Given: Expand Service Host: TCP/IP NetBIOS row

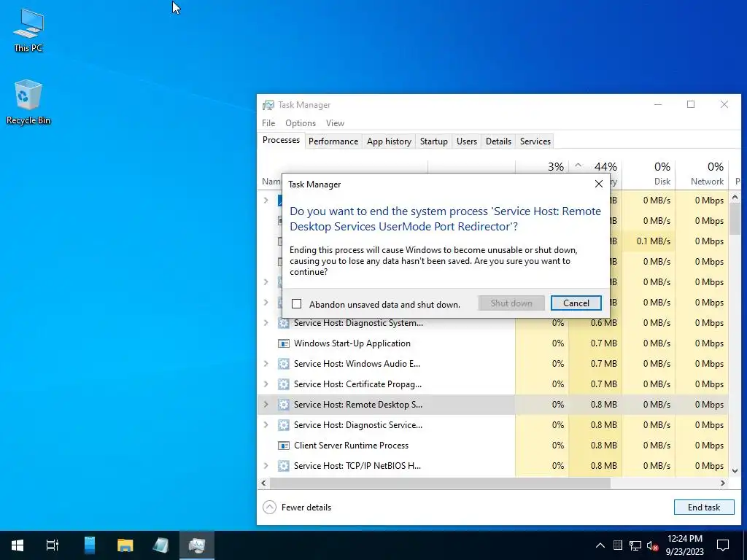Looking at the screenshot, I should coord(266,466).
